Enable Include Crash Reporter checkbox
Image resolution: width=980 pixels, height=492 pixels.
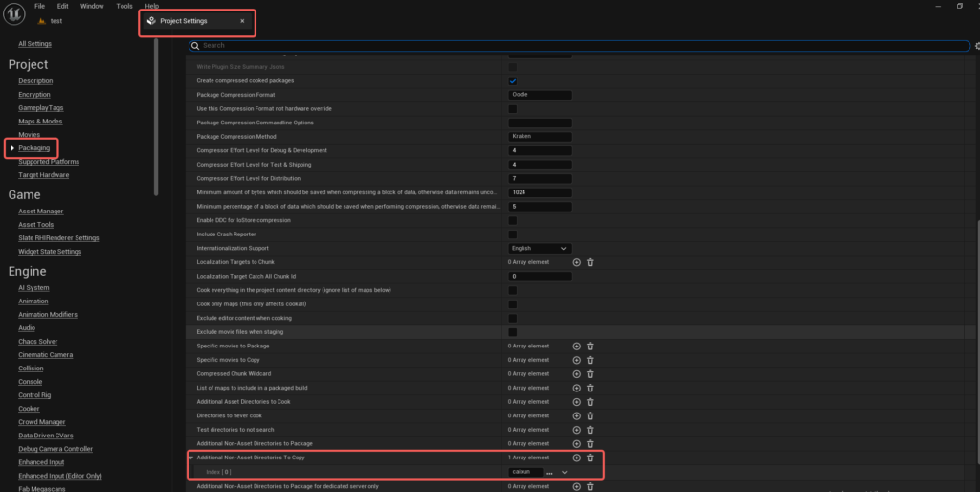(513, 235)
